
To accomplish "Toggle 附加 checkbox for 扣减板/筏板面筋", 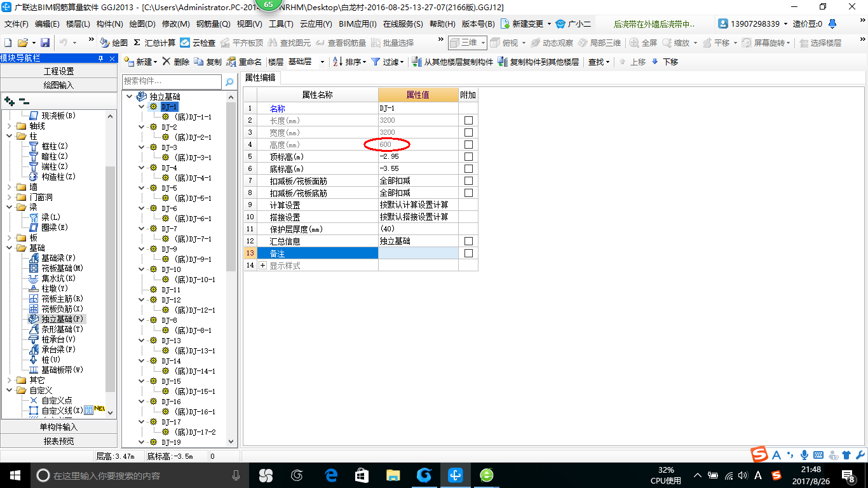I will (x=468, y=181).
